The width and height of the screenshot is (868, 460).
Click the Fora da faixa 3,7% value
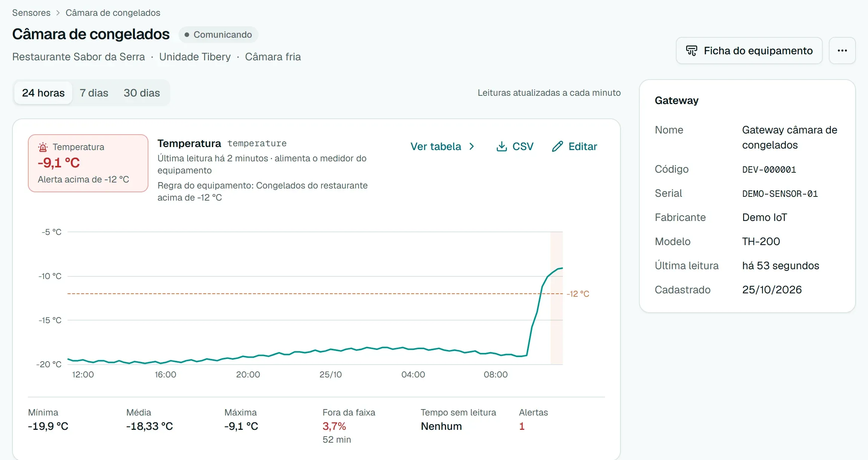tap(334, 426)
